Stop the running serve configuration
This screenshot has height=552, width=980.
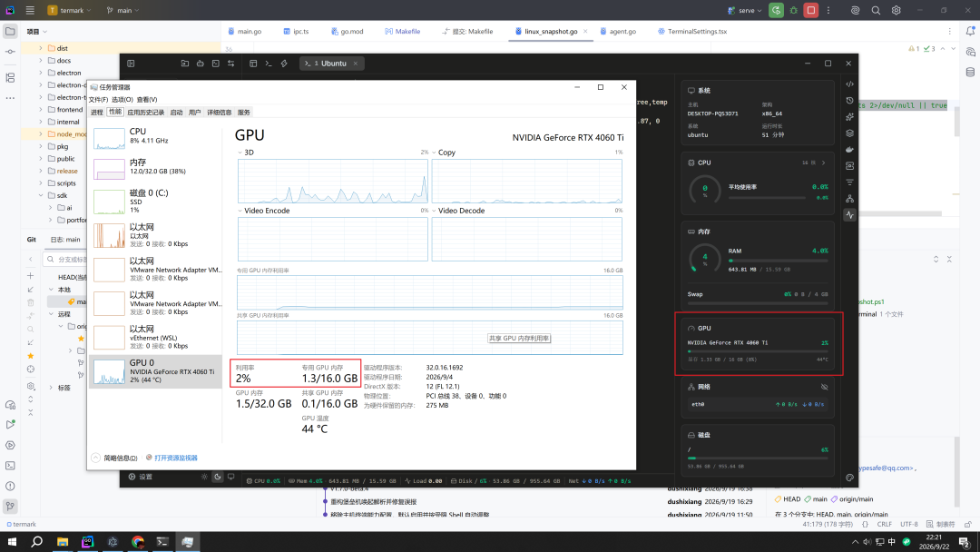[x=810, y=10]
